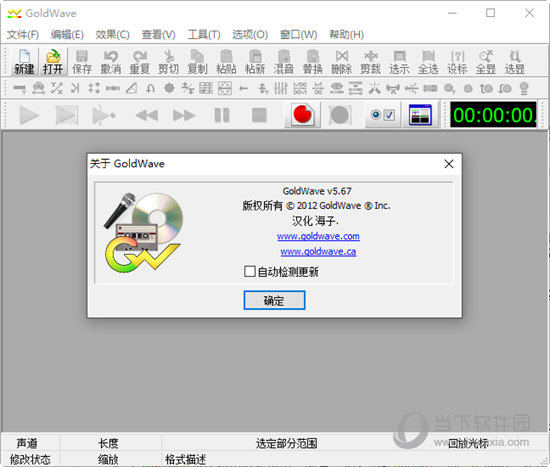Click the 重复 (Redo) toolbar icon
The width and height of the screenshot is (550, 467).
[x=140, y=62]
